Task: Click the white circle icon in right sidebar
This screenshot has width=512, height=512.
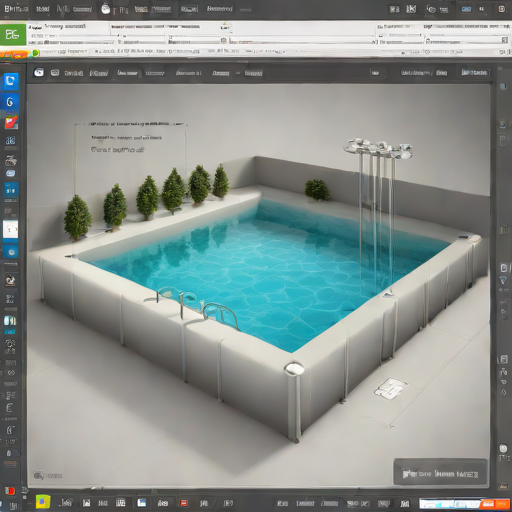Action: [503, 448]
